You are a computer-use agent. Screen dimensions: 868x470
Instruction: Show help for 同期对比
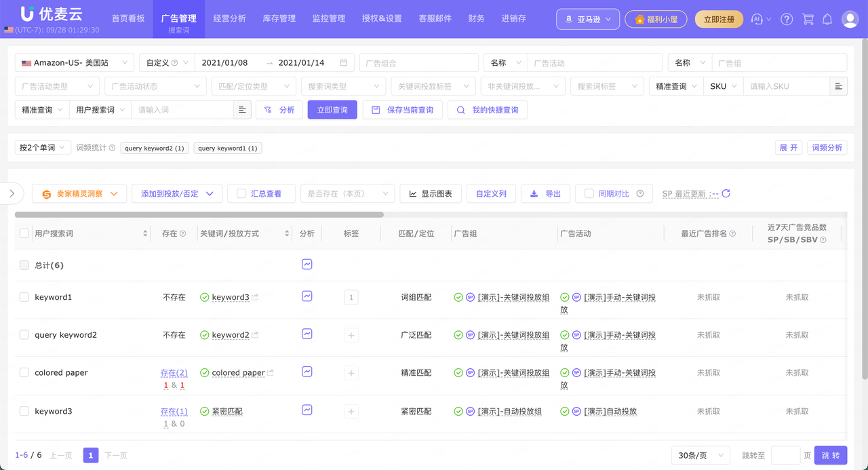pyautogui.click(x=640, y=194)
